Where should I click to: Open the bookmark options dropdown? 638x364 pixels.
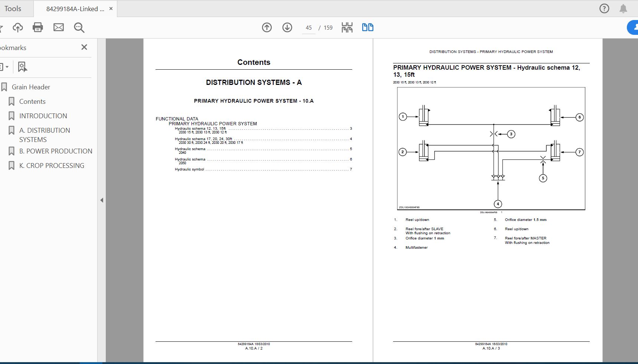[5, 67]
